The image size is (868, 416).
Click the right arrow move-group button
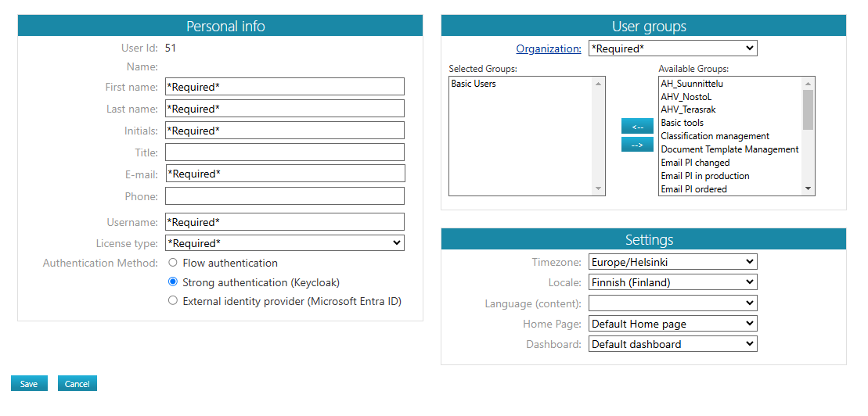click(636, 145)
